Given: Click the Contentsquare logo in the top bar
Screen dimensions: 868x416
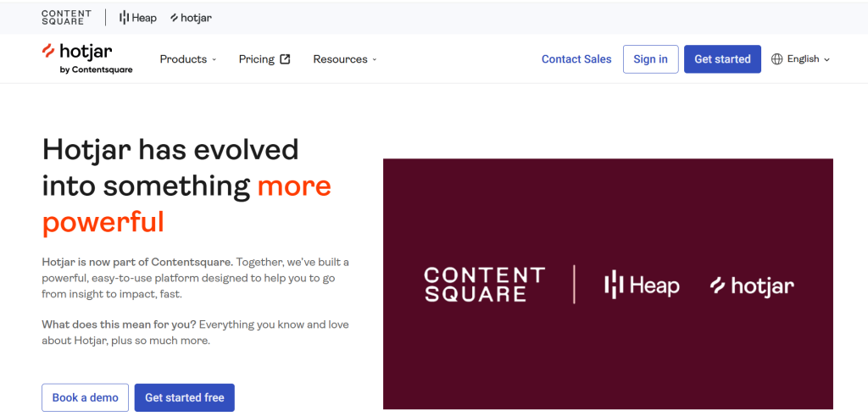Looking at the screenshot, I should (68, 17).
